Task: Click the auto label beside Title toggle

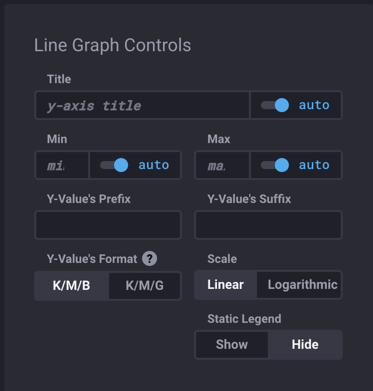Action: click(x=314, y=105)
